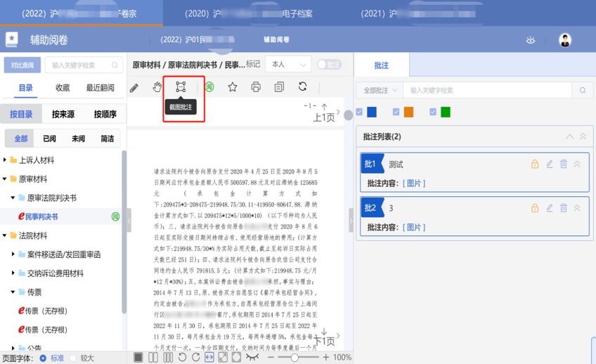Zoom out with the minus icon
The width and height of the screenshot is (596, 364).
point(271,357)
